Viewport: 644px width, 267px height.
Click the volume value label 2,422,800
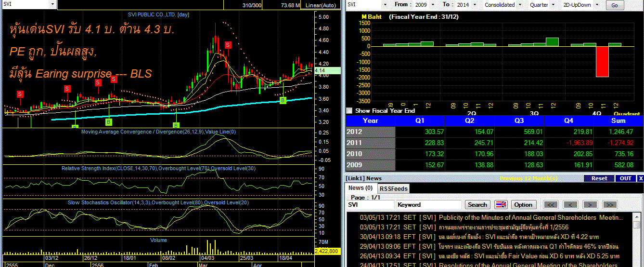328,251
